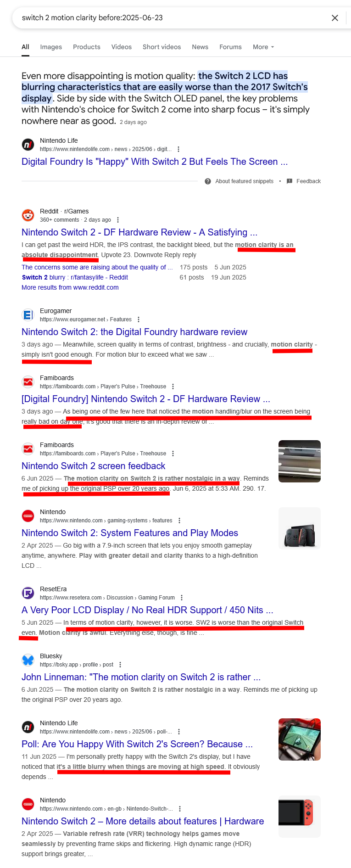
Task: Open 'Digital Foundry Is "Happy" With Switch 2' link
Action: 155,162
